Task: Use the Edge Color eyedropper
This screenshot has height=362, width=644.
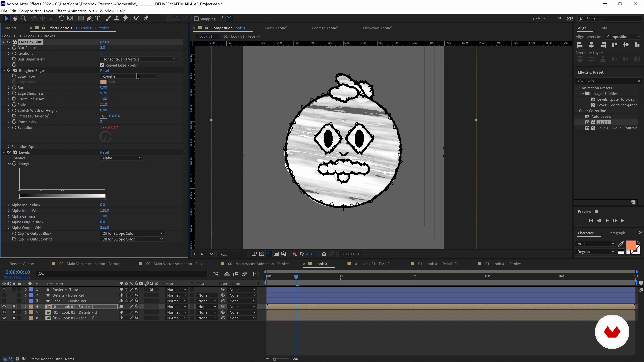Action: click(x=112, y=82)
